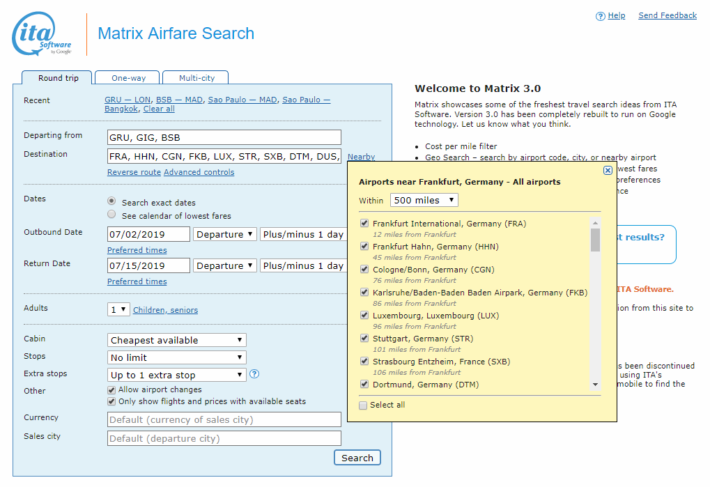Uncheck Frankfurt International (FRA) airport
The image size is (710, 487).
pos(364,223)
